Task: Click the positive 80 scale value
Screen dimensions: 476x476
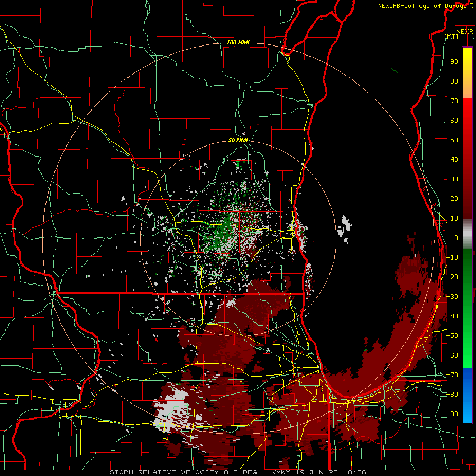Action: [x=454, y=81]
